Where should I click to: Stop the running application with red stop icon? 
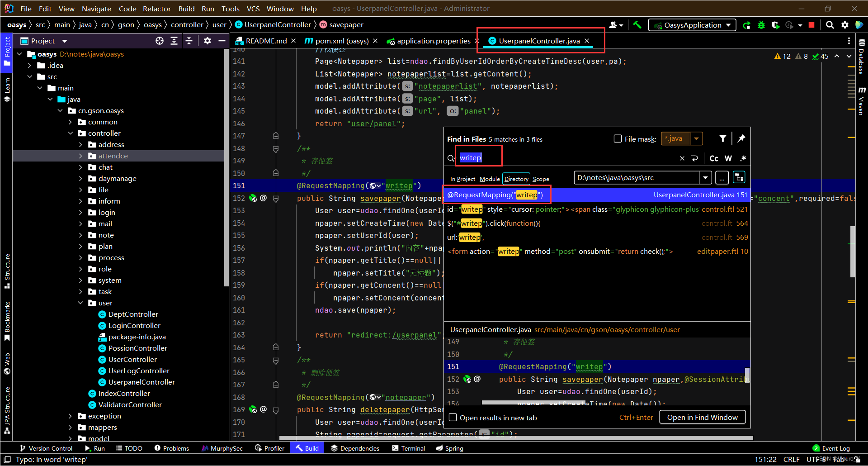[811, 25]
